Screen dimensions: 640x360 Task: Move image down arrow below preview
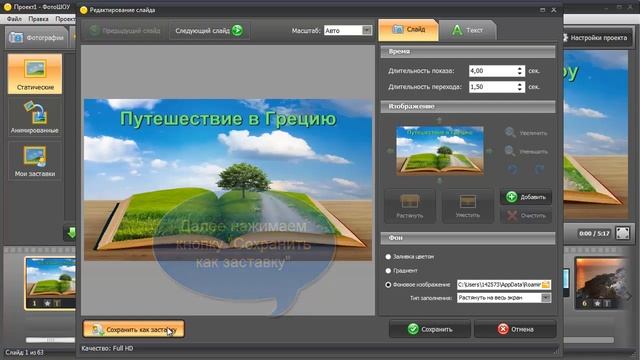pos(440,181)
